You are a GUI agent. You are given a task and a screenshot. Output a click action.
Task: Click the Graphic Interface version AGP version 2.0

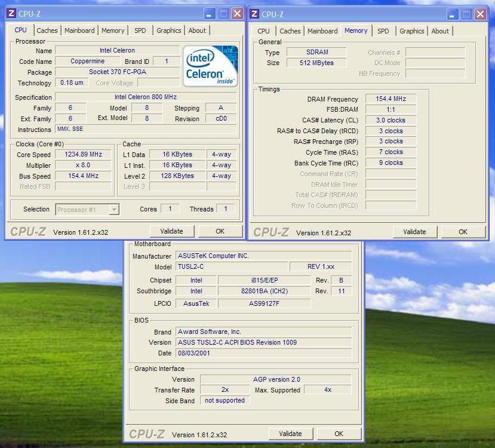tap(276, 379)
